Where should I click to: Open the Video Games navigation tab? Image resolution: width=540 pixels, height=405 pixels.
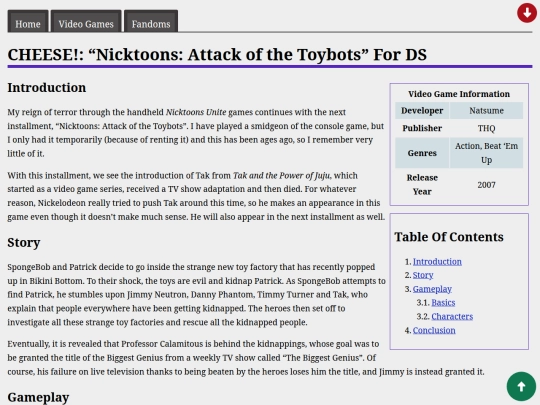pos(86,21)
